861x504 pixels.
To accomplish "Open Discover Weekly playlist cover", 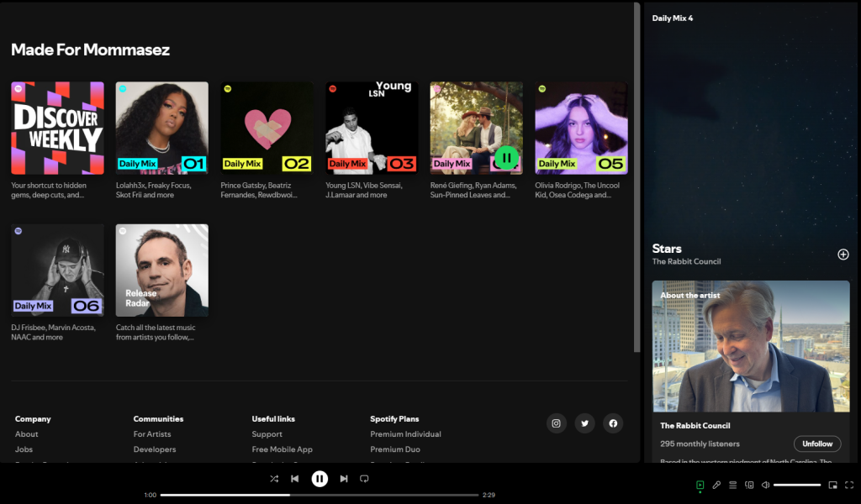I will coord(58,129).
